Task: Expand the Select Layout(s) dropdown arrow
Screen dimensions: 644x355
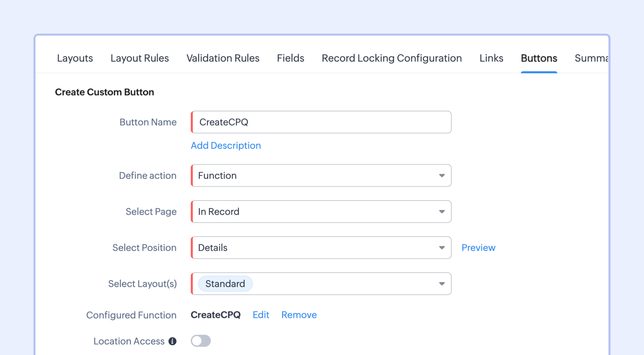Action: pos(442,284)
